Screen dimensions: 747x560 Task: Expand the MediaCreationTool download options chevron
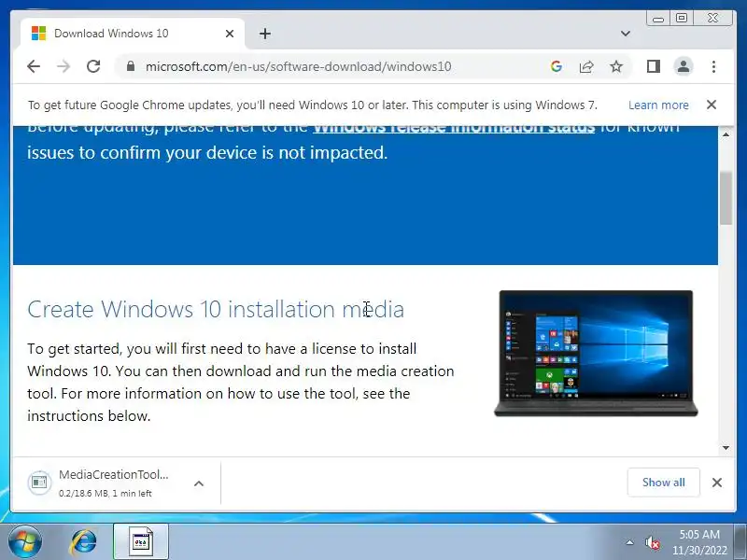[199, 483]
